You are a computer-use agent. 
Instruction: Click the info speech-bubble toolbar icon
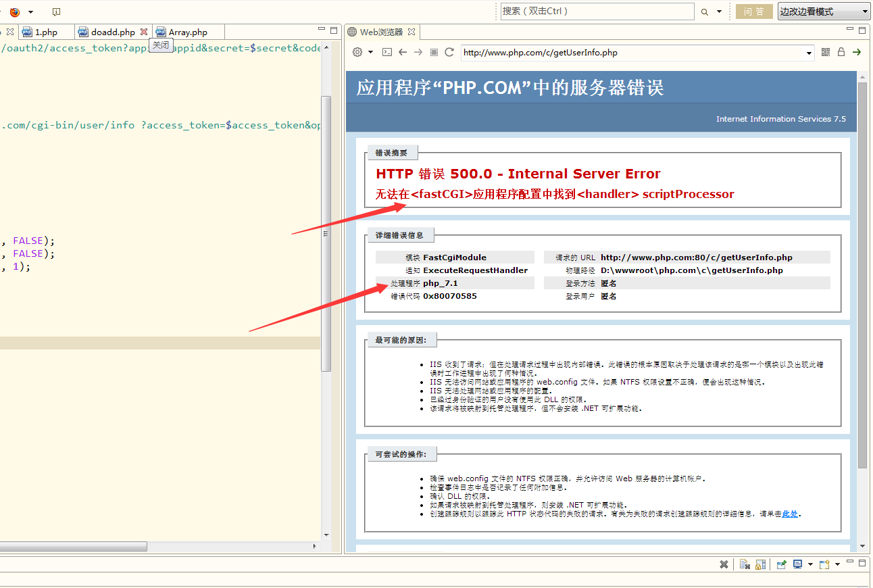[x=56, y=11]
